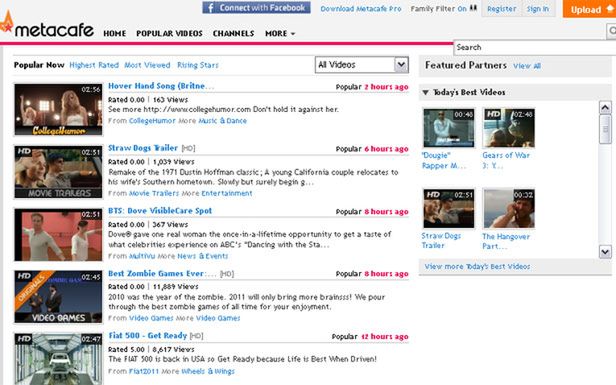Click the '163 Views' text

point(170,100)
